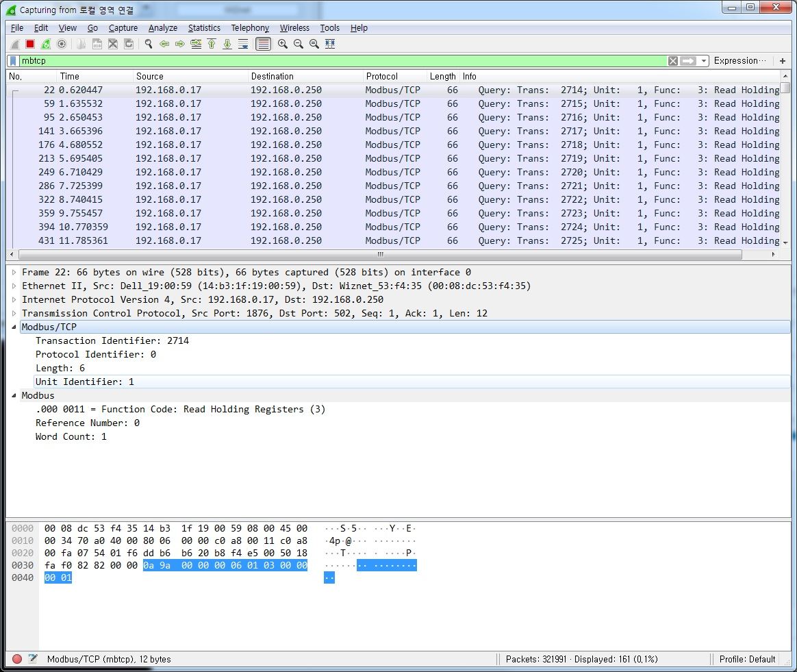The image size is (797, 672).
Task: Open the Help menu
Action: tap(359, 28)
